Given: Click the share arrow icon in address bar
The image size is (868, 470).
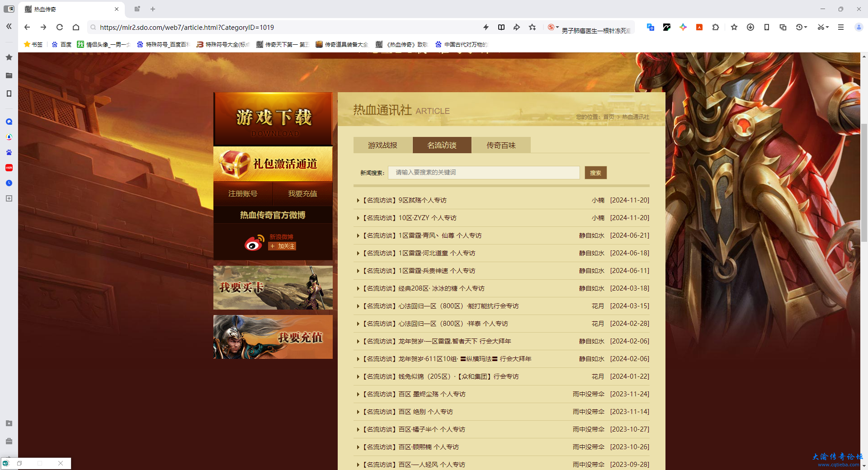Looking at the screenshot, I should (517, 27).
